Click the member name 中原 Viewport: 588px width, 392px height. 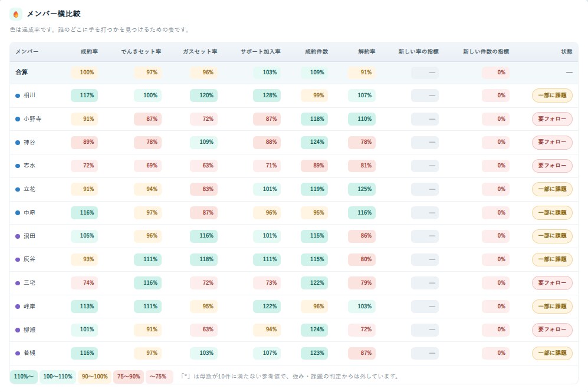(29, 212)
